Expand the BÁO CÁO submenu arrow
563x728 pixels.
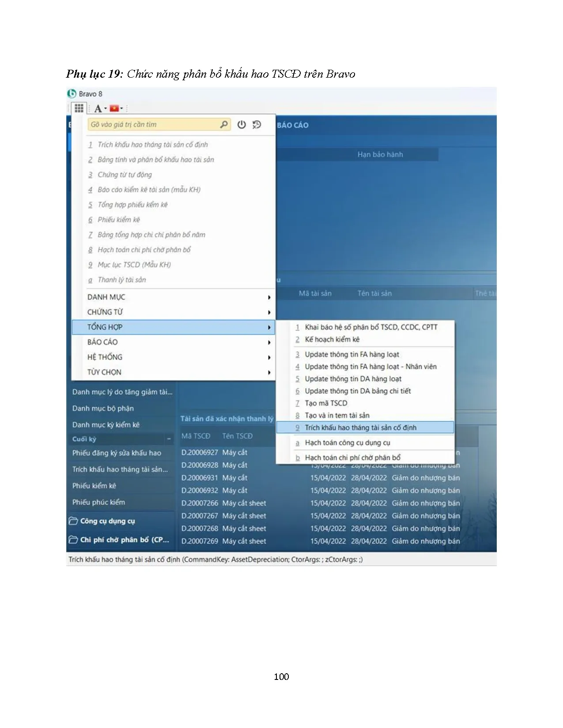[x=269, y=342]
